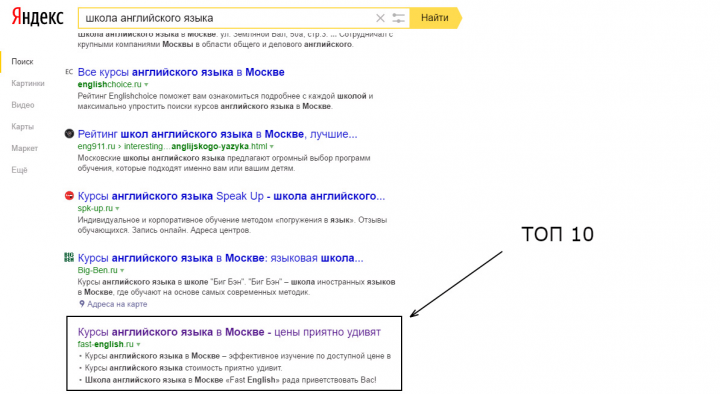The width and height of the screenshot is (720, 394).
Task: Click snippet line Курсы английского языка стоимость приятно удивит
Action: pyautogui.click(x=184, y=368)
